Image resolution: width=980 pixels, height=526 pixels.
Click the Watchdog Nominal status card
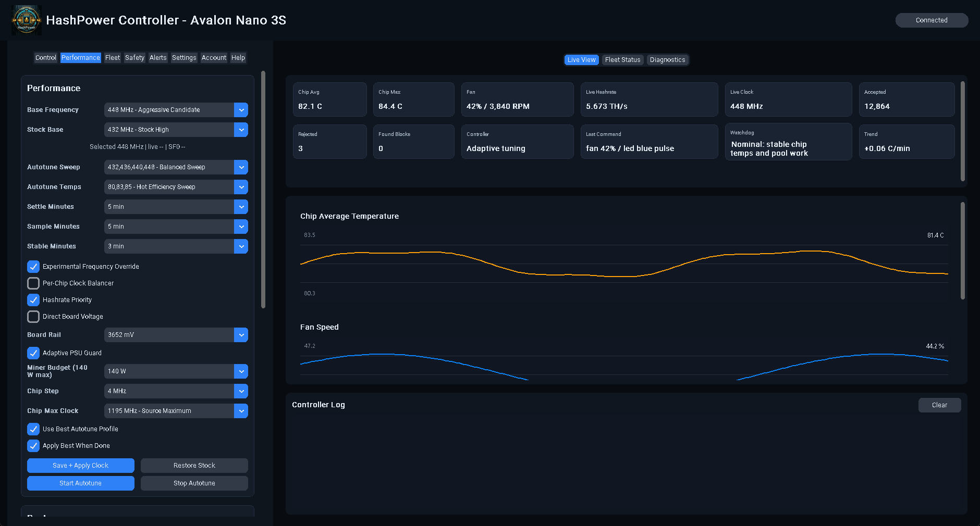click(789, 142)
